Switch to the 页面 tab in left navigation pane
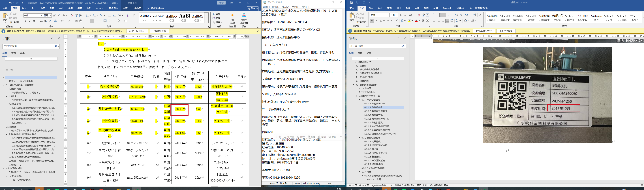644x190 pixels. click(x=14, y=53)
